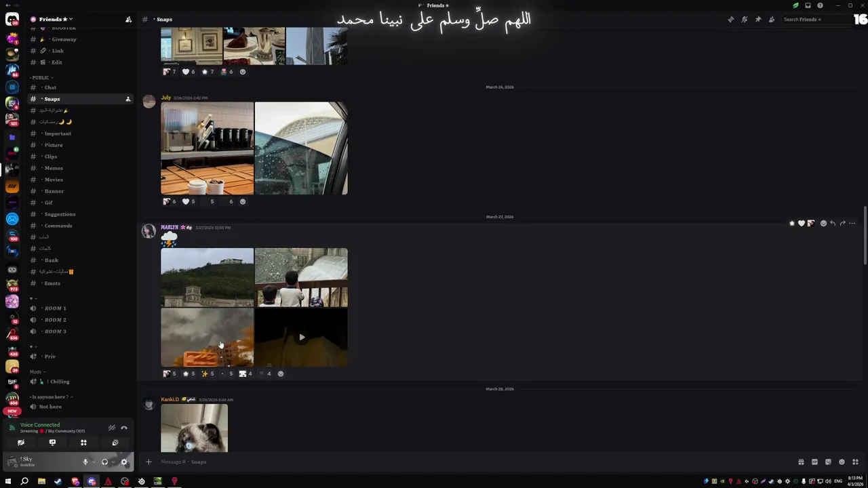Open pinned messages pin icon

coord(757,20)
